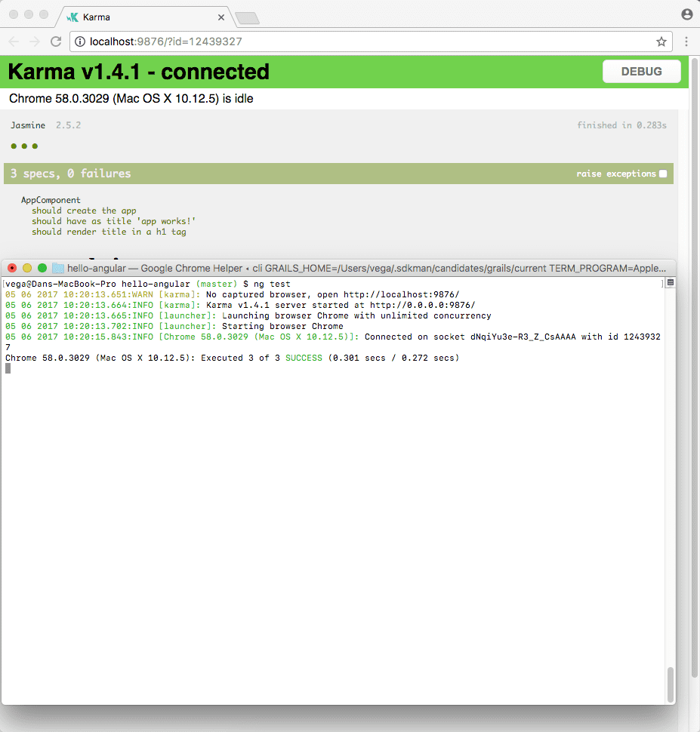Click the AppComponent suite link
The height and width of the screenshot is (732, 700).
51,200
